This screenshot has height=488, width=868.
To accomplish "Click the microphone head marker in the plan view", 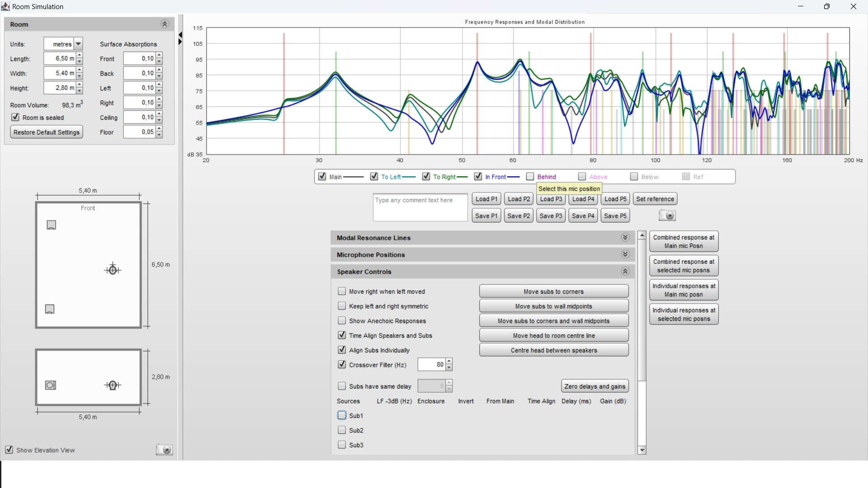I will [x=113, y=270].
